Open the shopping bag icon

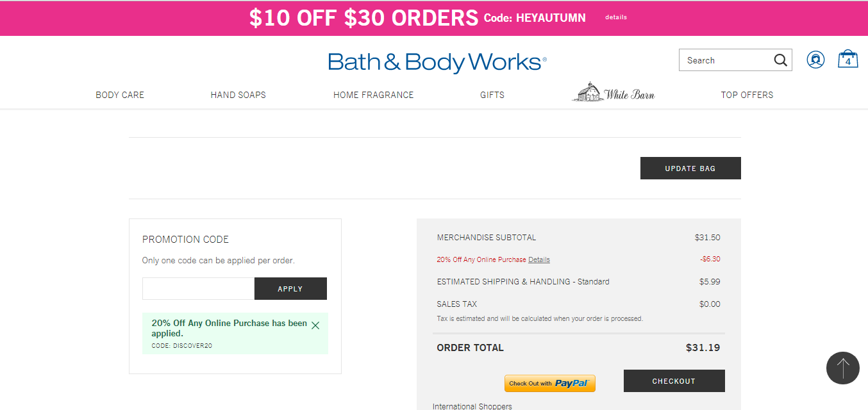pos(848,59)
